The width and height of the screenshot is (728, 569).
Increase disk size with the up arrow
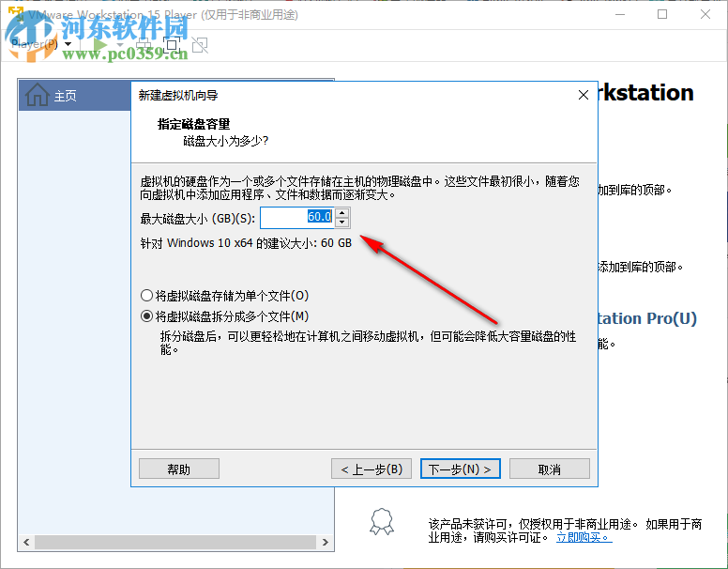[x=342, y=213]
